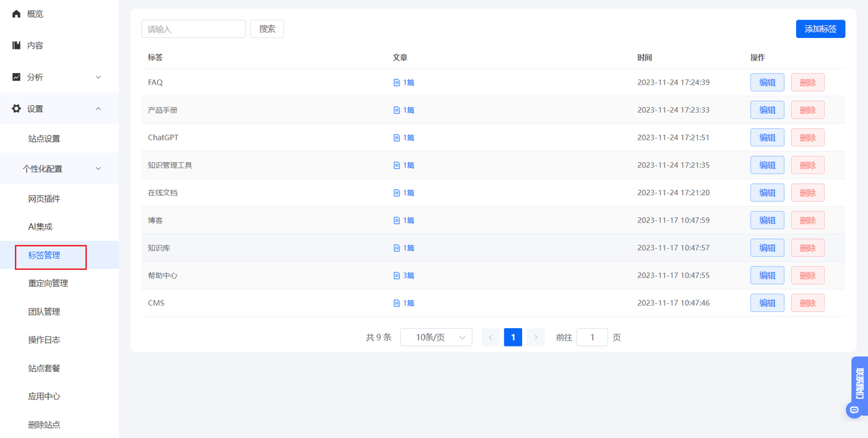Click the 2023-11-17 10:47:46 timestamp
The width and height of the screenshot is (868, 438).
673,303
